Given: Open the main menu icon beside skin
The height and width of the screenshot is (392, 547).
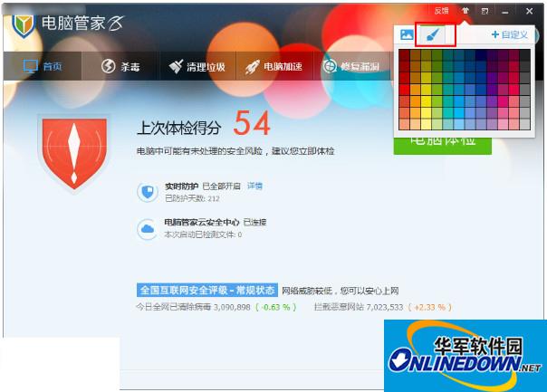Looking at the screenshot, I should pyautogui.click(x=485, y=11).
